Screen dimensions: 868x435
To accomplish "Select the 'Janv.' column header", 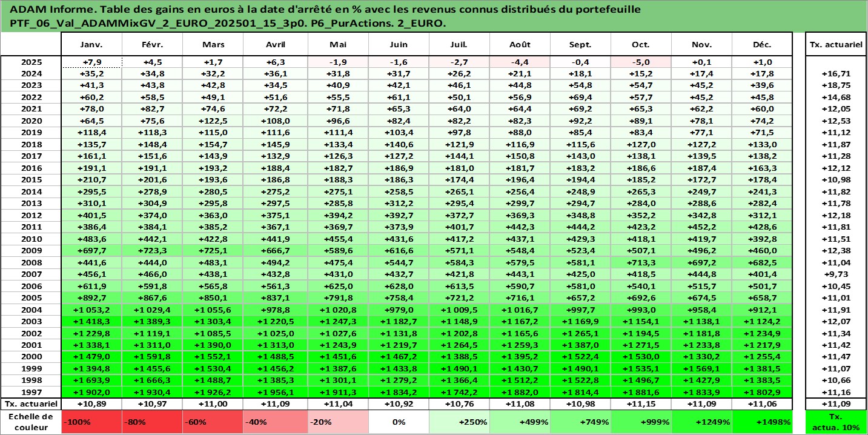I will point(91,45).
